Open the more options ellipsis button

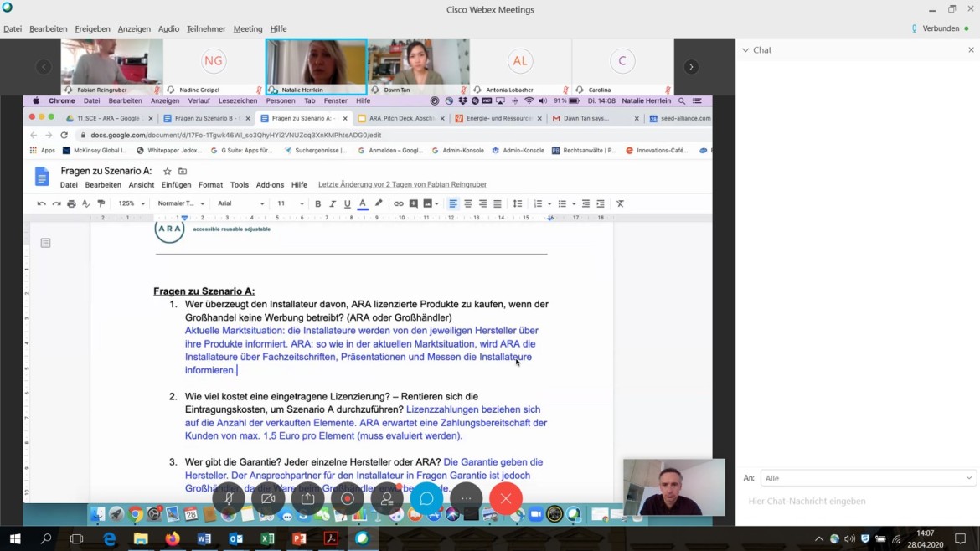[x=466, y=499]
